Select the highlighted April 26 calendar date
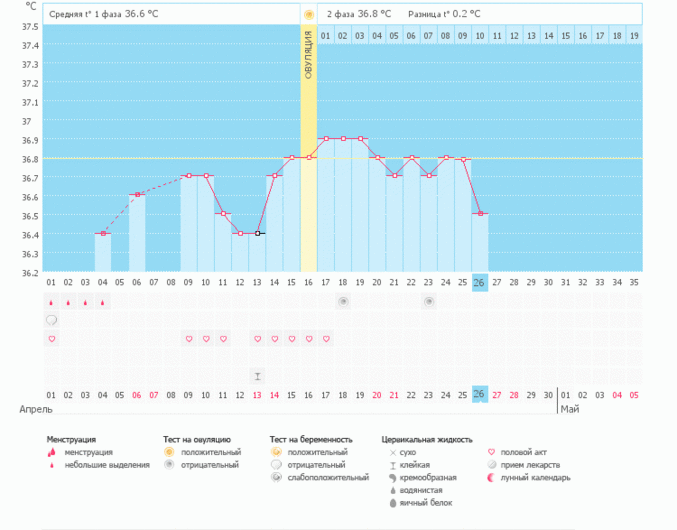 tap(480, 394)
